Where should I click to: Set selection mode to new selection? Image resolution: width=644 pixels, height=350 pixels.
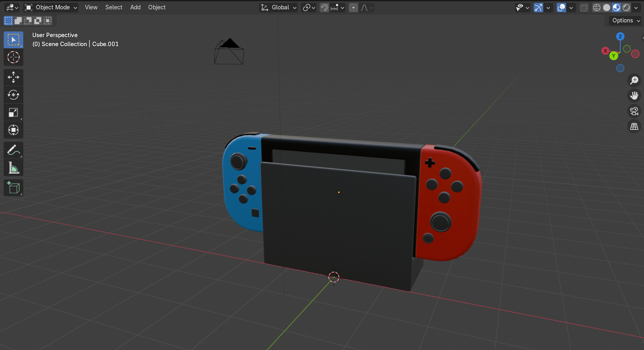(x=8, y=20)
